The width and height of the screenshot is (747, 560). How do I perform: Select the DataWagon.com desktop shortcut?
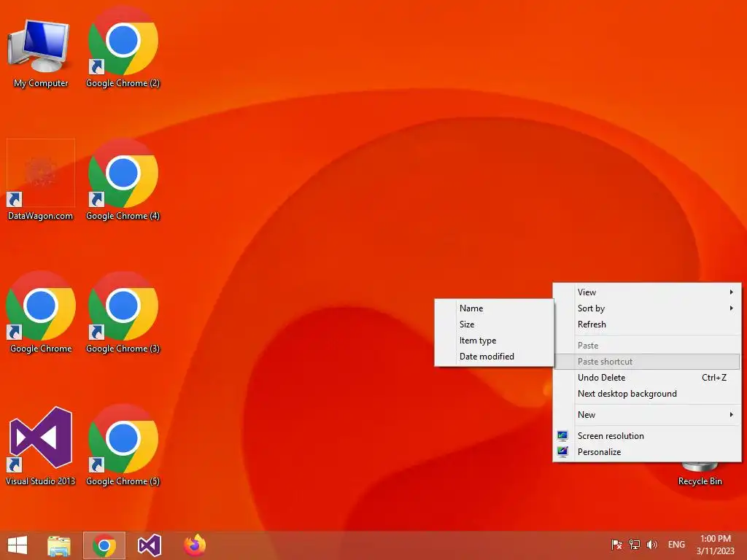pyautogui.click(x=41, y=181)
